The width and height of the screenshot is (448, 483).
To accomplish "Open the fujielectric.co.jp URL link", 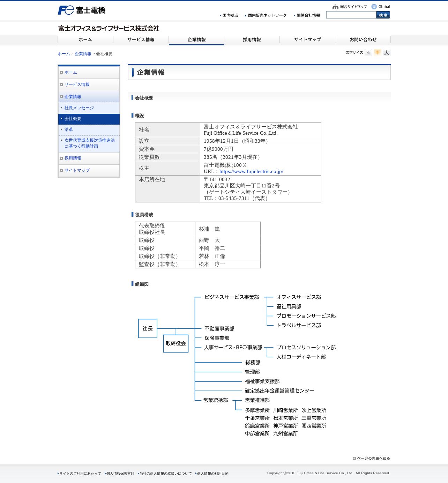I will point(251,172).
